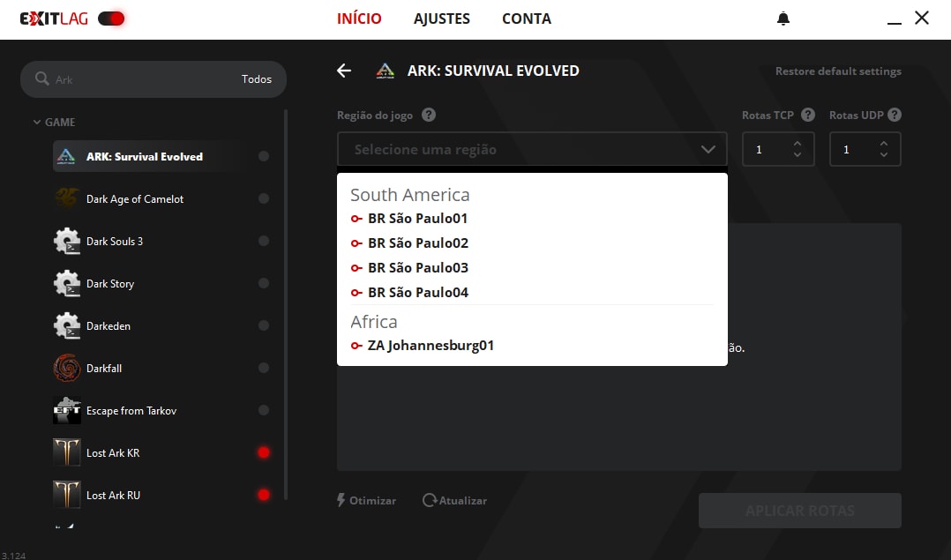This screenshot has height=560, width=951.
Task: Open the CONTA tab
Action: [x=526, y=19]
